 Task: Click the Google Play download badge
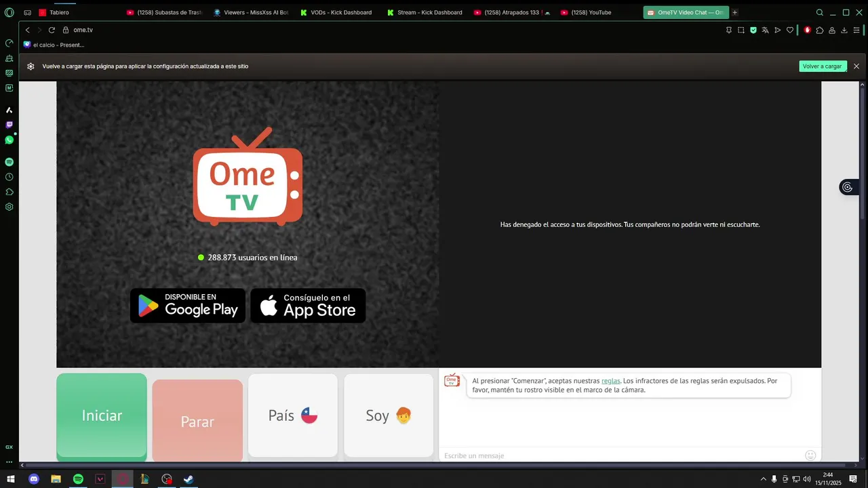click(188, 306)
